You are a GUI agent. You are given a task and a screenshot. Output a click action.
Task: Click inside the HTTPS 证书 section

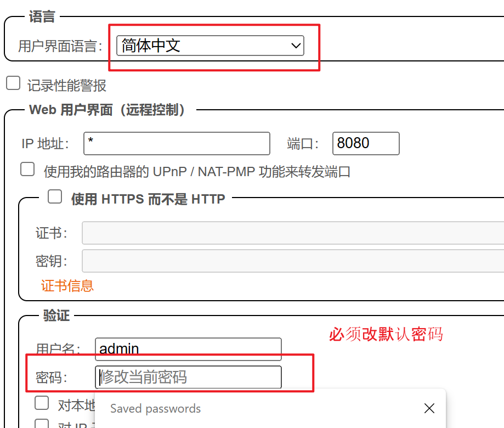point(247,247)
